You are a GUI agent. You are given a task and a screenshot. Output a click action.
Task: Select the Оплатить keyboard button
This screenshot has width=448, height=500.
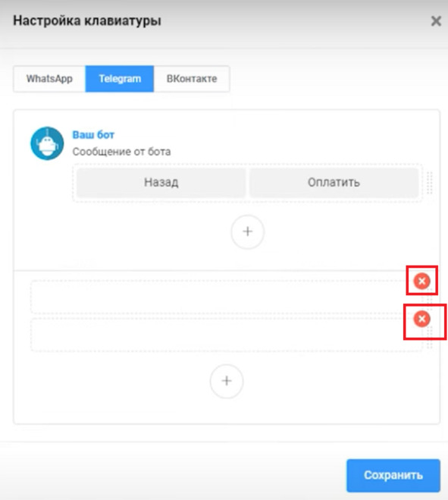[334, 182]
